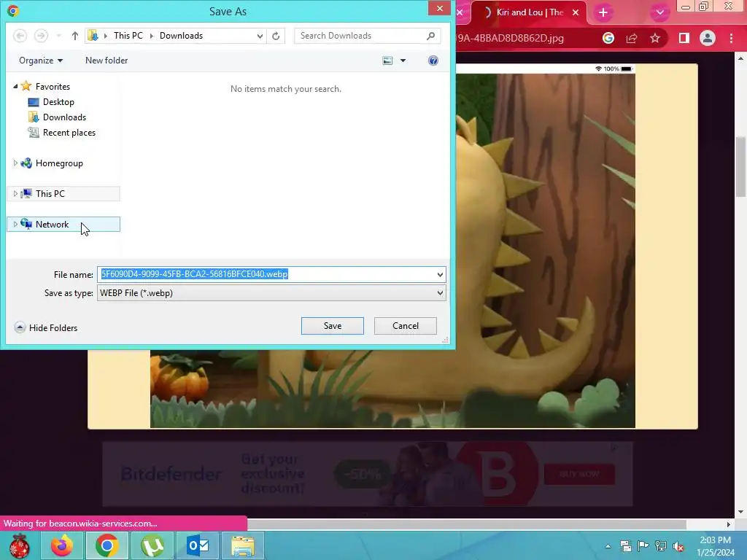Open the Organize menu
747x560 pixels.
[x=41, y=61]
